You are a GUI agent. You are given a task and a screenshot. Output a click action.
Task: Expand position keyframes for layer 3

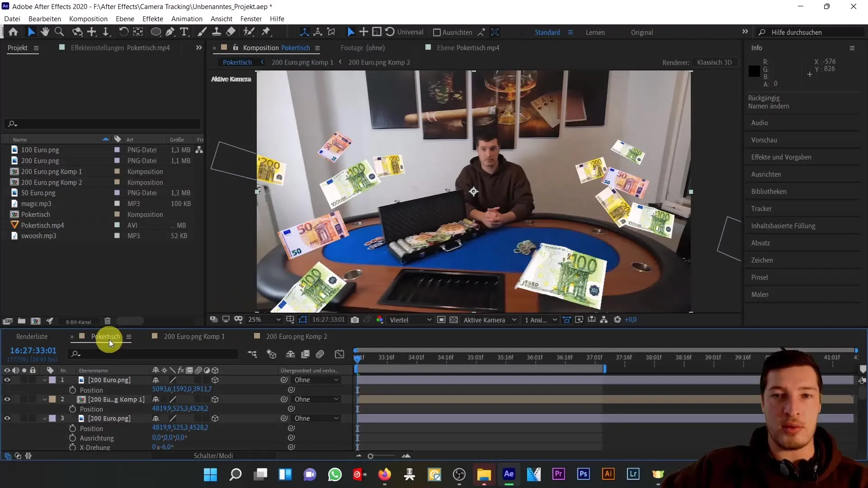click(72, 428)
